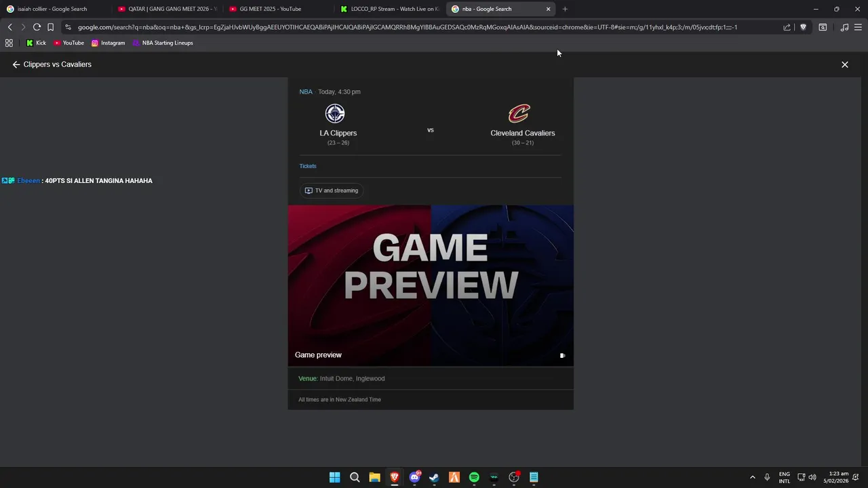Viewport: 868px width, 488px height.
Task: Click Intuit Dome, Inglewood venue text
Action: tap(352, 379)
